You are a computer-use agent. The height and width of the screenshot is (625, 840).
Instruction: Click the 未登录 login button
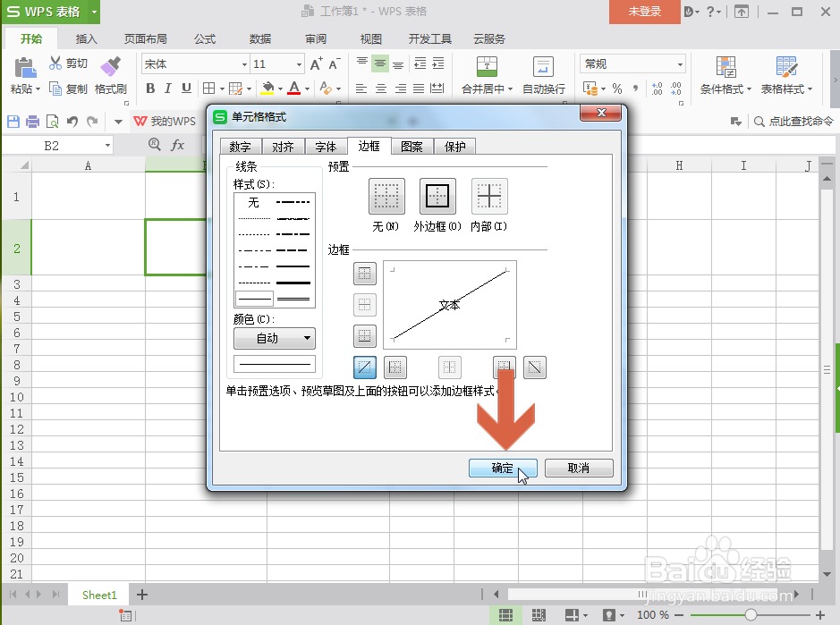(644, 12)
